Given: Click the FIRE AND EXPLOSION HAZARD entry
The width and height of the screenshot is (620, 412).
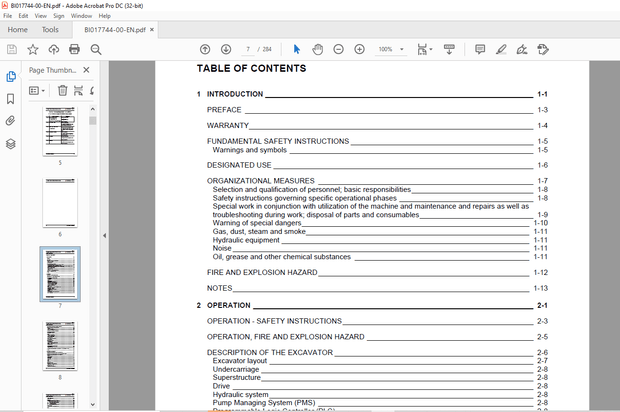Looking at the screenshot, I should (x=377, y=272).
